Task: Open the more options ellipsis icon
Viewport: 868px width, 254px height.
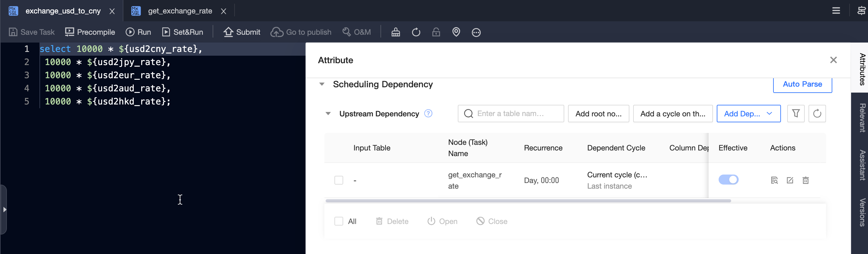Action: point(476,32)
